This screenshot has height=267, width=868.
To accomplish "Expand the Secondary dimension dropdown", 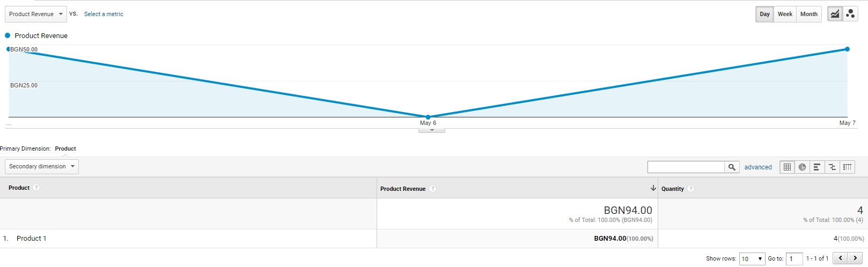I will coord(42,167).
